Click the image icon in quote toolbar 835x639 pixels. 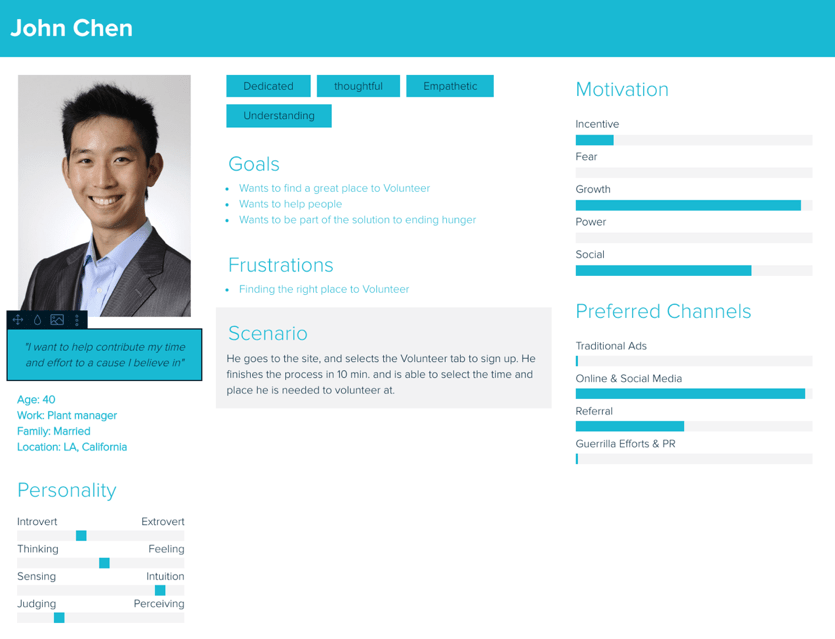57,320
